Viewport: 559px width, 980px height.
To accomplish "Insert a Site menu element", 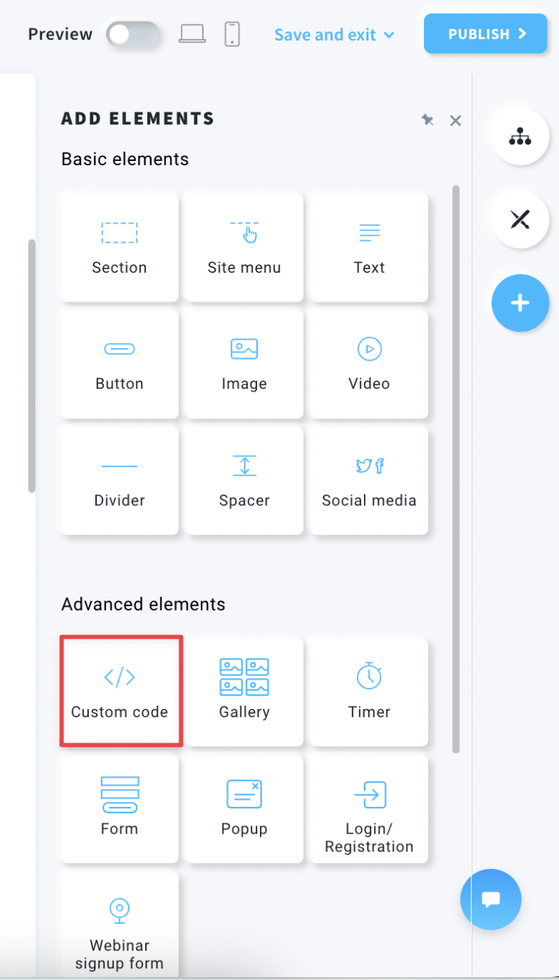I will pos(244,248).
